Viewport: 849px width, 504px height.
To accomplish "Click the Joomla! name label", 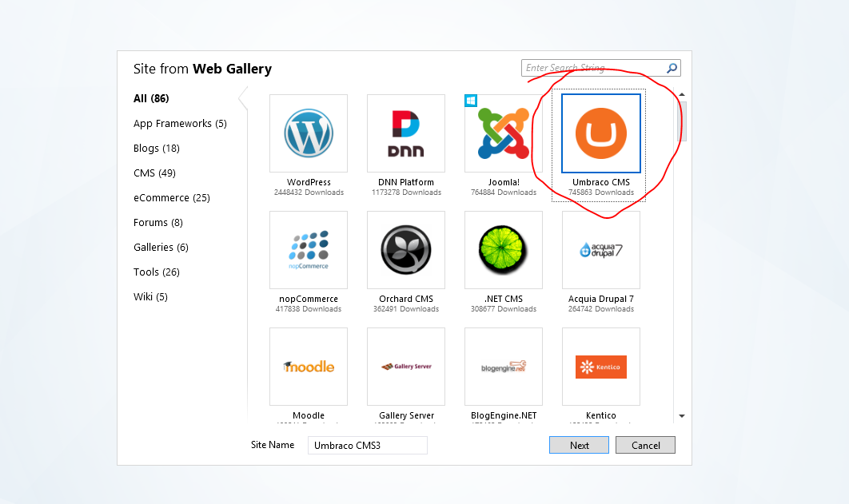I will [504, 182].
